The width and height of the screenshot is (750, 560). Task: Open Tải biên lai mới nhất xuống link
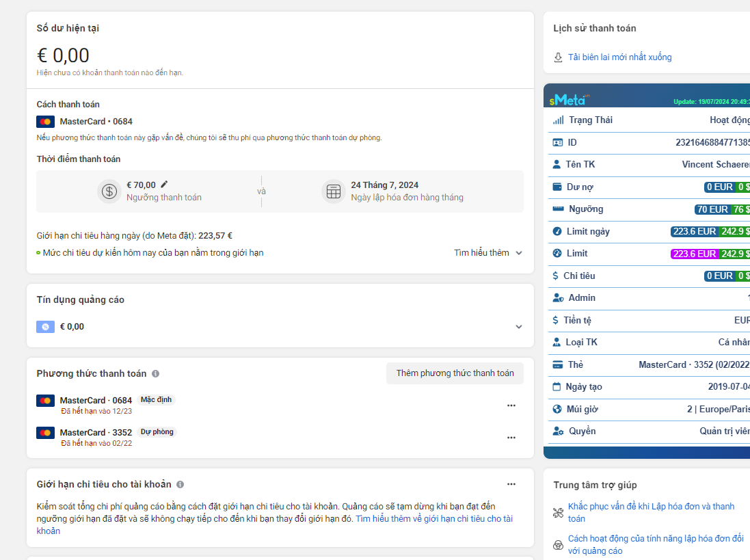(x=619, y=57)
